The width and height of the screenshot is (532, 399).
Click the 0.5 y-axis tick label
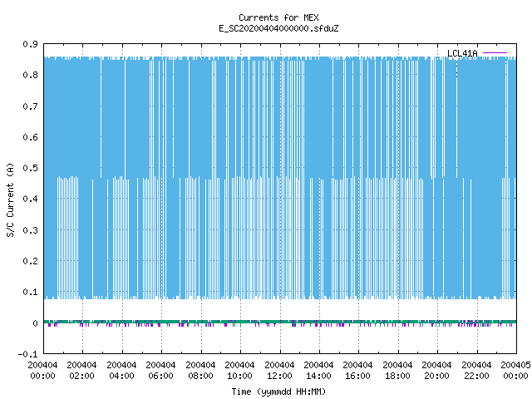coord(30,168)
